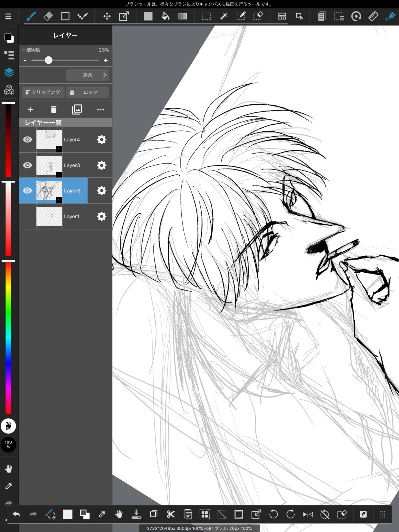Paste with the clipboard icon in bottom bar

(188, 514)
